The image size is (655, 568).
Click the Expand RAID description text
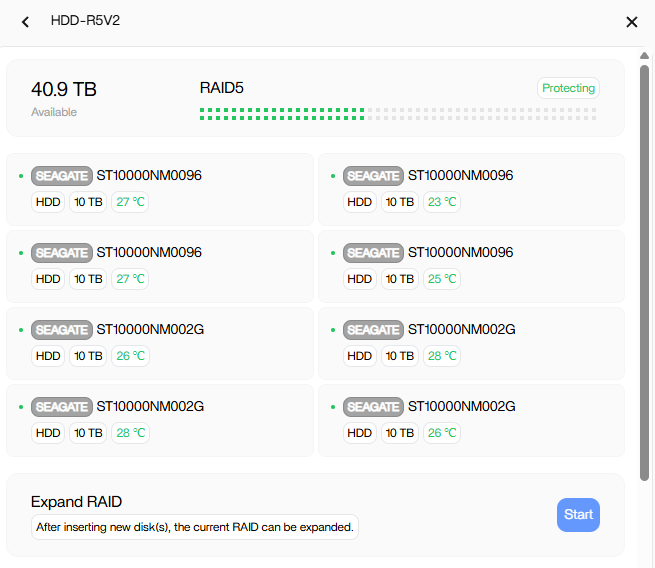[x=195, y=527]
